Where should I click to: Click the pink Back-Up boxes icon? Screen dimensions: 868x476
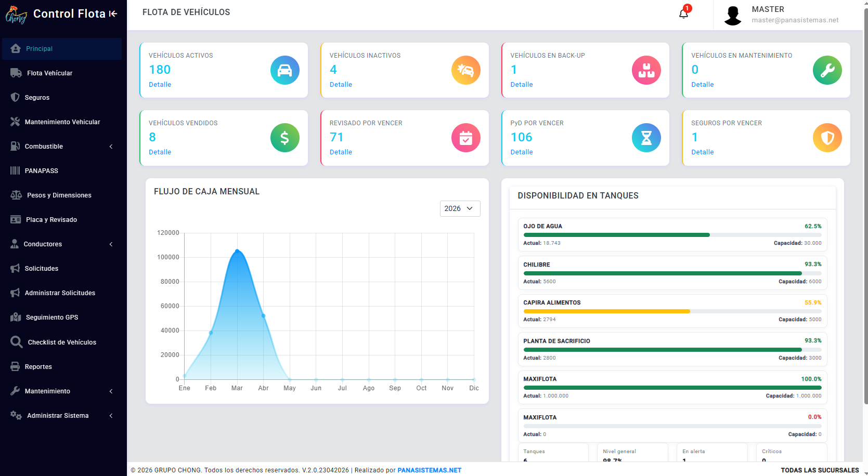pyautogui.click(x=646, y=70)
